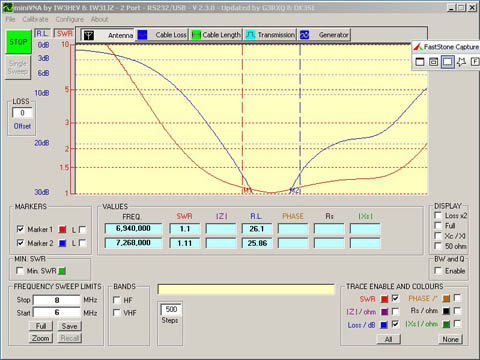Choose the Cable Length mode icon
The image size is (480, 360).
click(x=196, y=35)
